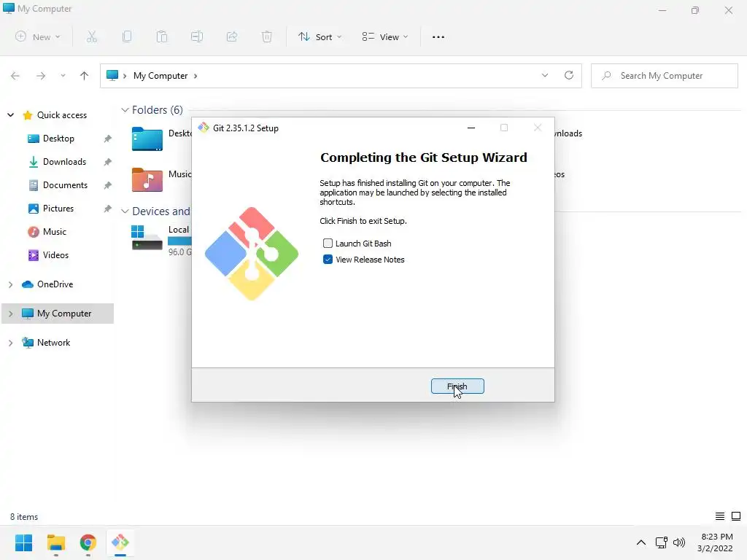Viewport: 747px width, 560px height.
Task: Click My Computer in the address breadcrumb
Action: [x=160, y=76]
